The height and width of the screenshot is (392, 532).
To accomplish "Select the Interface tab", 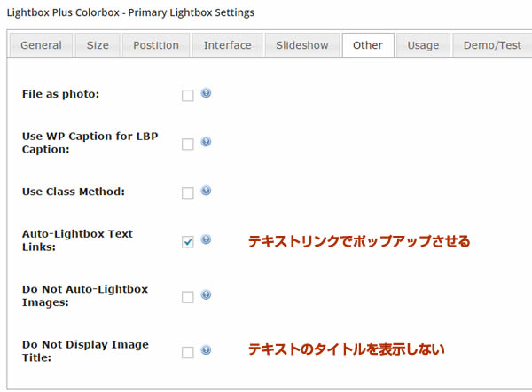I will click(227, 45).
